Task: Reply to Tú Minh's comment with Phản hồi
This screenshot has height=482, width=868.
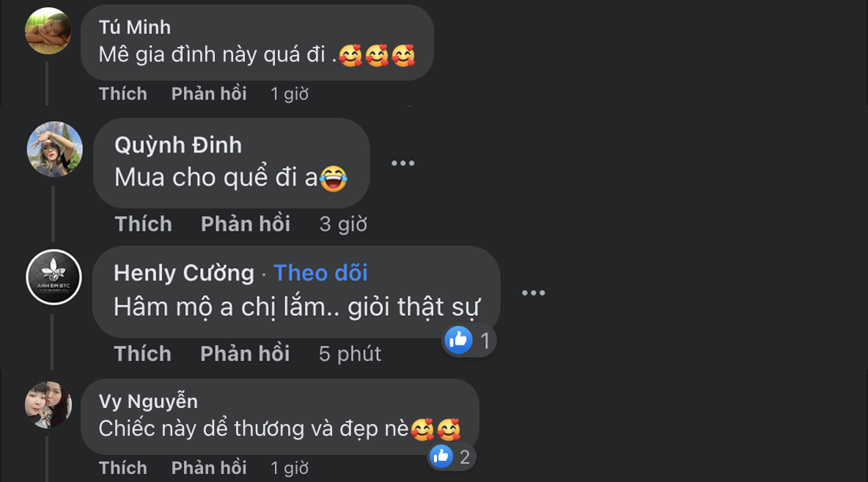Action: click(x=209, y=94)
